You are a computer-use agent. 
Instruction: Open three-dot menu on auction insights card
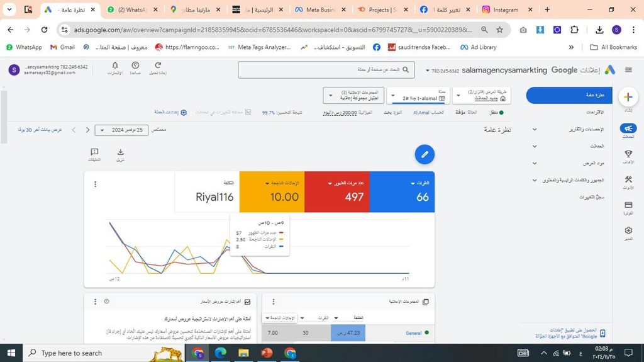coord(96,302)
